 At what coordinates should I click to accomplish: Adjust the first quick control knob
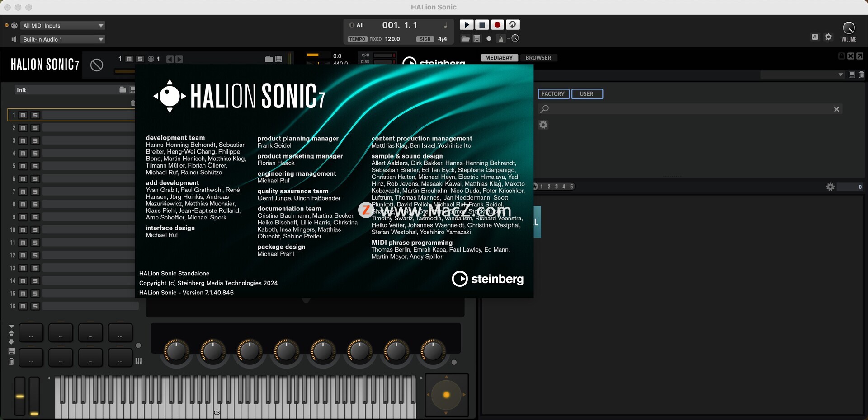click(x=176, y=351)
